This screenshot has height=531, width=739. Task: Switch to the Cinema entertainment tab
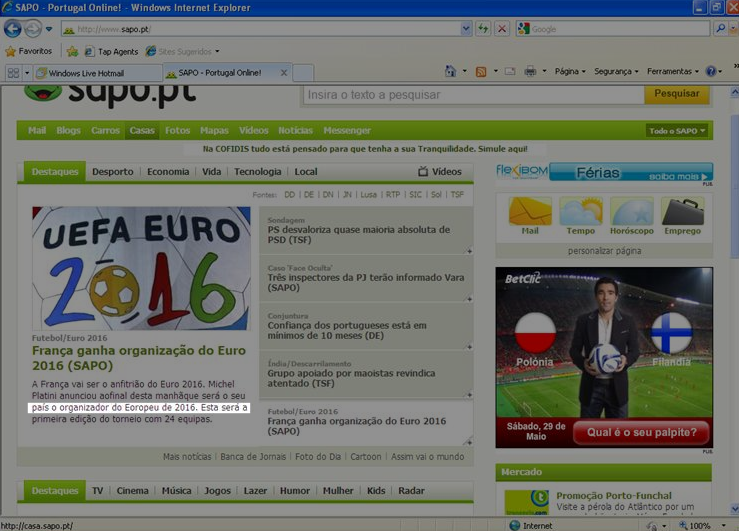(x=132, y=490)
